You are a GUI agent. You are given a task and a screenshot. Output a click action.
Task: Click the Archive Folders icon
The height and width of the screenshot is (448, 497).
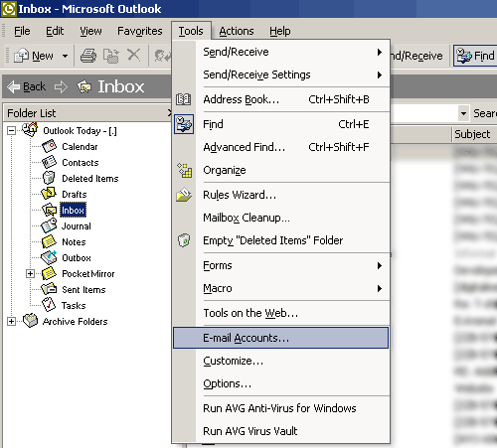31,320
